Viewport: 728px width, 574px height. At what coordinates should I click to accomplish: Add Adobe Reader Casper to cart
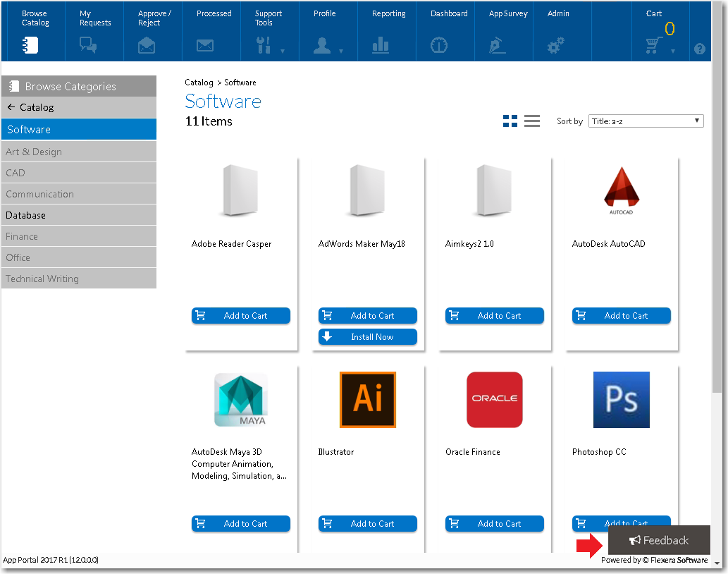[240, 316]
